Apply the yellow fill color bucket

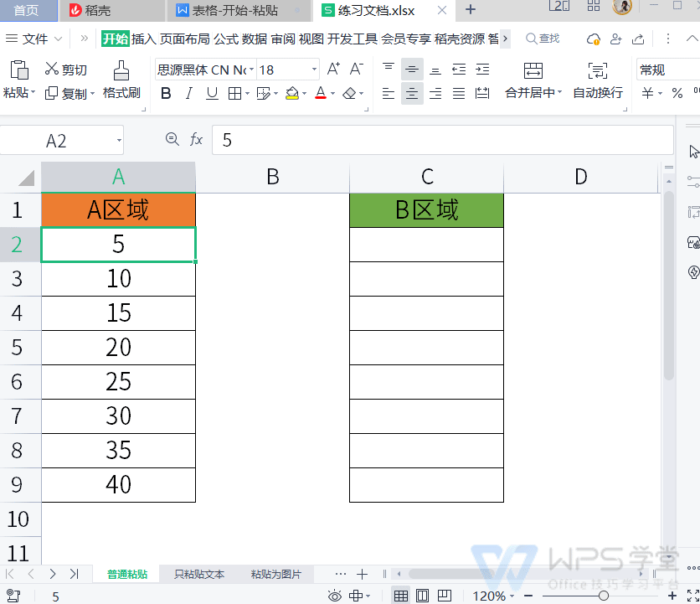coord(292,93)
